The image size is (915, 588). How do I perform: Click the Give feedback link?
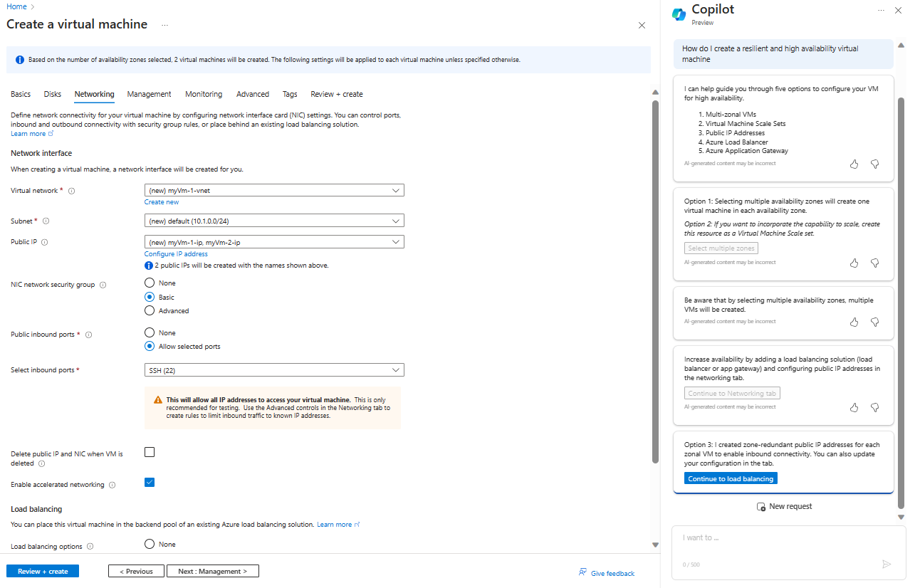(612, 573)
